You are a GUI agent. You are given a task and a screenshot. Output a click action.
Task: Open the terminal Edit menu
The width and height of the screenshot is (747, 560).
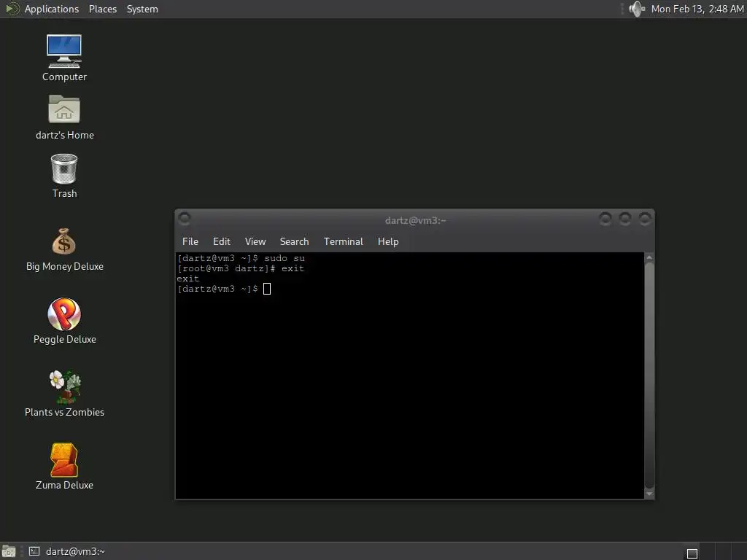[x=222, y=241]
